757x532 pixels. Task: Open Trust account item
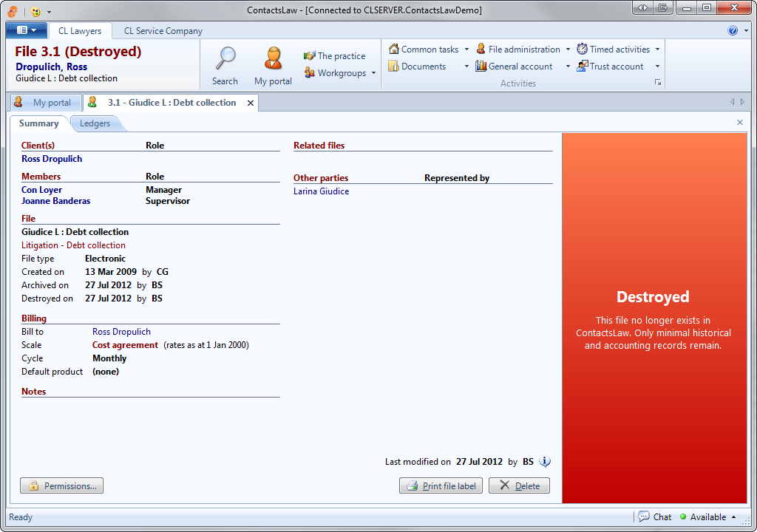(x=610, y=66)
